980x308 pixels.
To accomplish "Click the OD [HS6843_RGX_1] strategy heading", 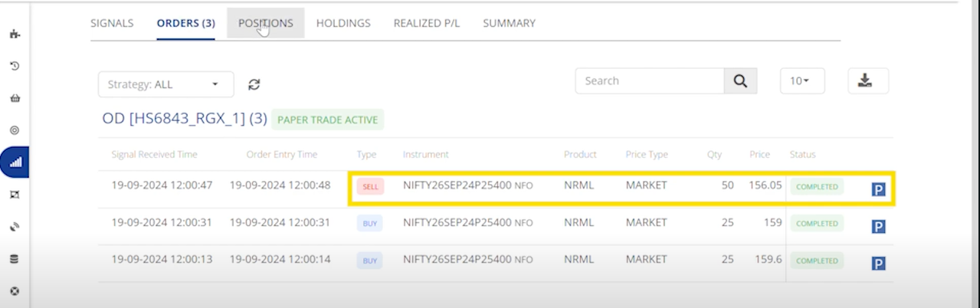I will pos(184,120).
